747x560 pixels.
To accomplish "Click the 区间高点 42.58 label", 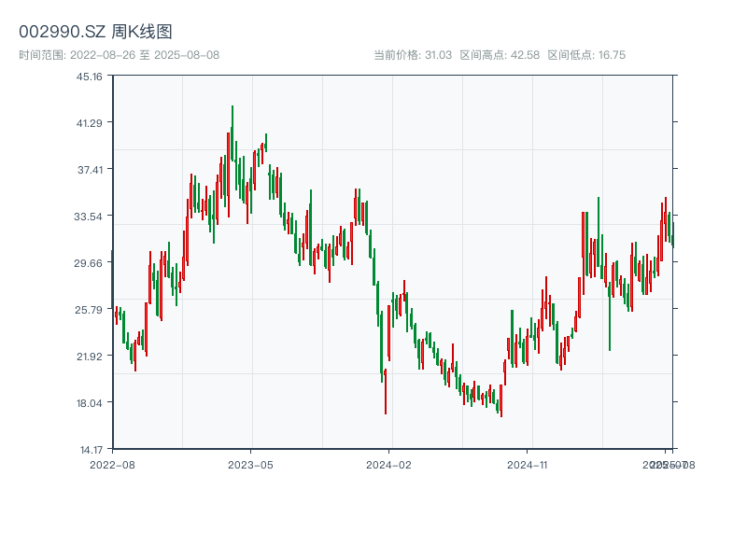I will point(500,55).
